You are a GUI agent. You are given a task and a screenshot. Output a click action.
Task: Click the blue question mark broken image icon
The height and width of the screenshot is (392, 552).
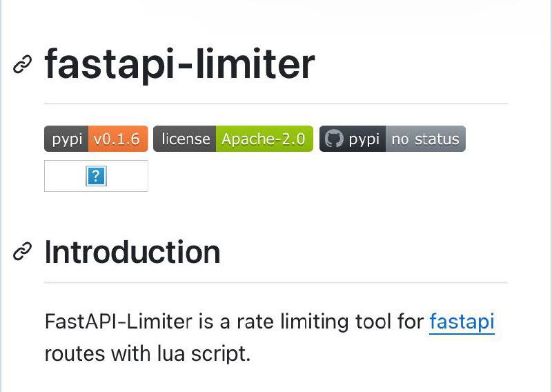click(x=96, y=176)
